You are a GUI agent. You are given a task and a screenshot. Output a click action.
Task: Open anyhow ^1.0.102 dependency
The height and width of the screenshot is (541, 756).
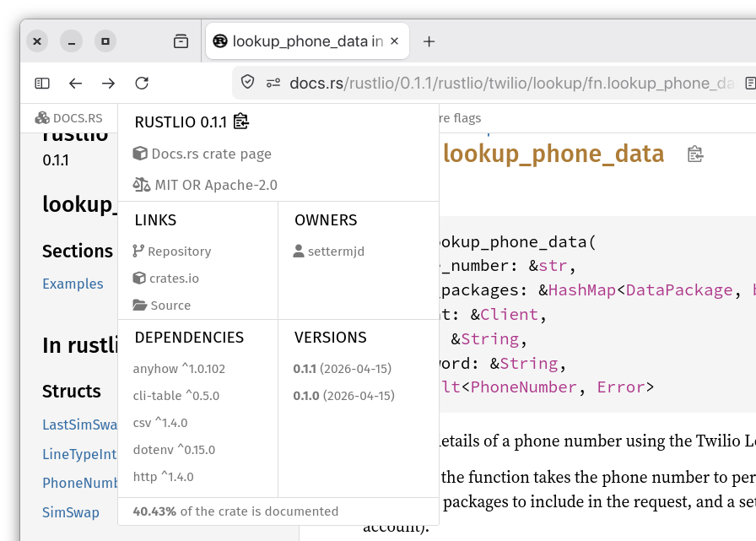tap(179, 369)
